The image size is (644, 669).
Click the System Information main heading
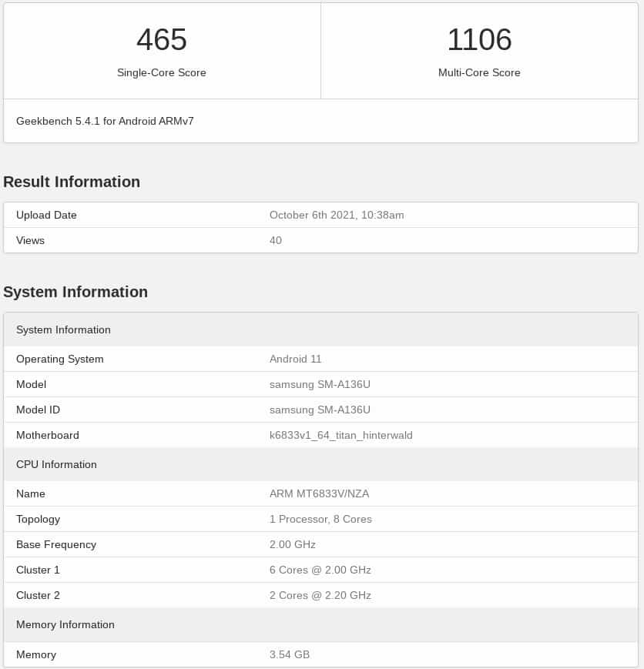click(x=75, y=292)
